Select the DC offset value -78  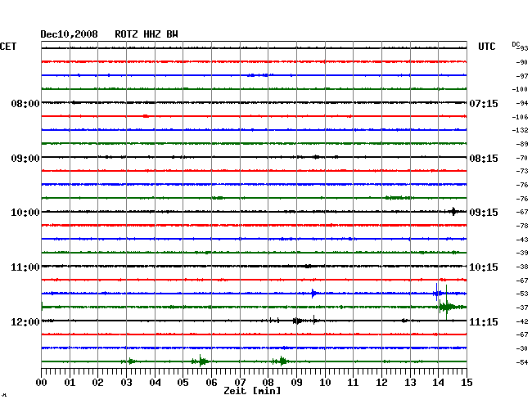(x=522, y=226)
